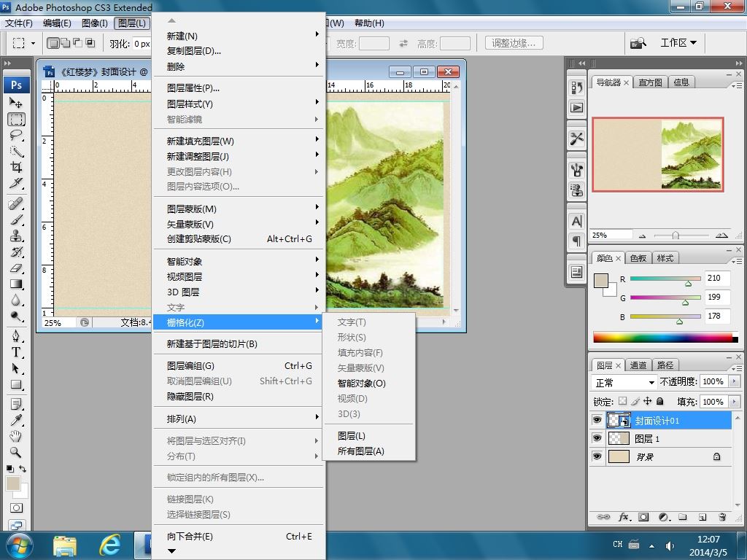
Task: Toggle Quick Mask mode
Action: click(16, 508)
